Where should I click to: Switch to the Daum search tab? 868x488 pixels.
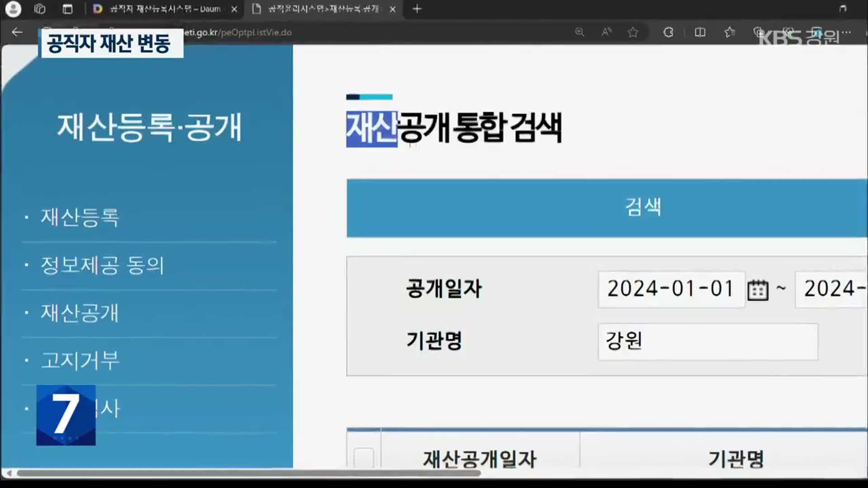[x=165, y=9]
